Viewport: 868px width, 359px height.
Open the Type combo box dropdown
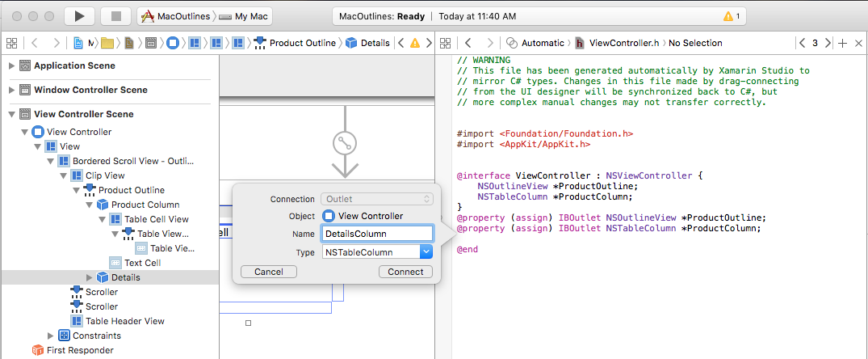tap(426, 252)
